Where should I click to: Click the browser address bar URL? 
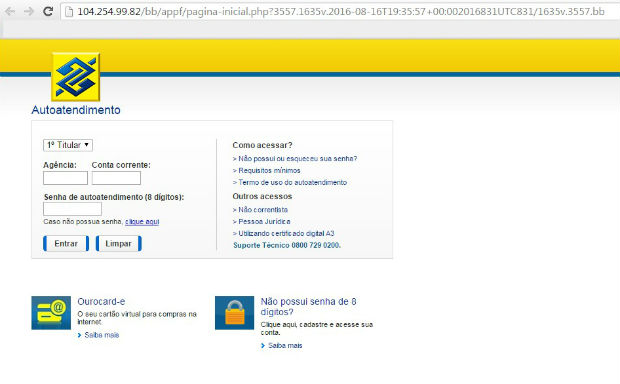coord(340,12)
